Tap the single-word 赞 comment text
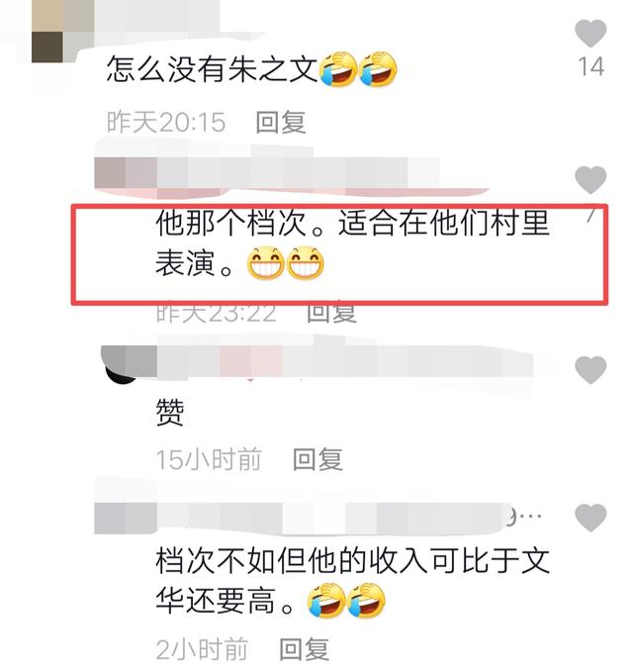The image size is (633, 672). (170, 412)
